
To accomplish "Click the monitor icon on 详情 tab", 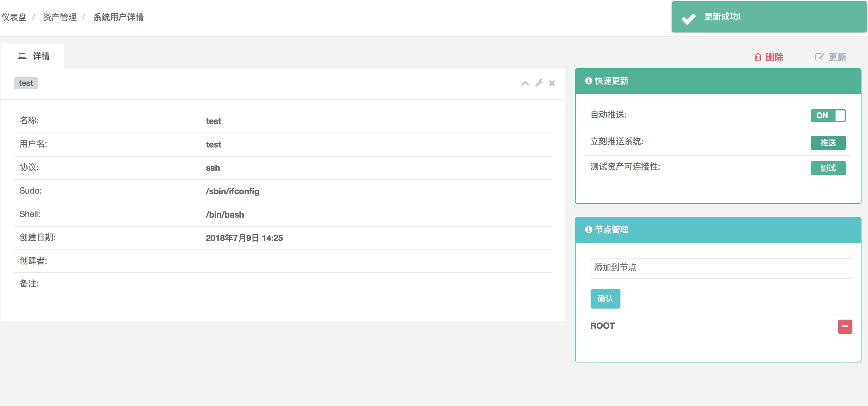I will coord(22,56).
